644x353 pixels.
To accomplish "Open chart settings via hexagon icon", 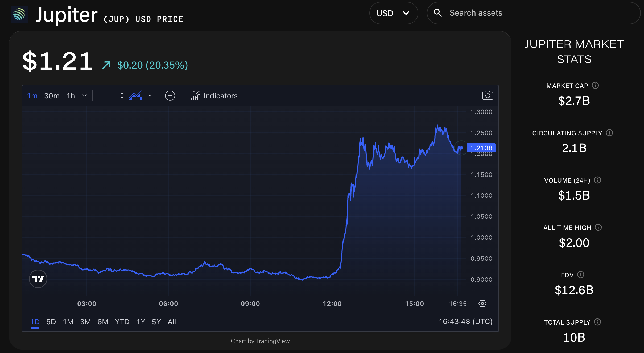I will pyautogui.click(x=482, y=303).
